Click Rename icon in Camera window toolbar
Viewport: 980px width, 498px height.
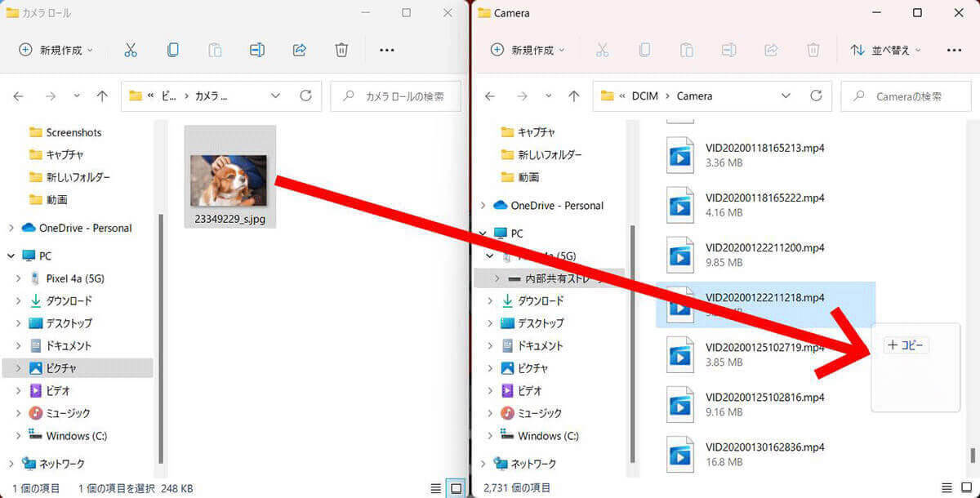728,50
